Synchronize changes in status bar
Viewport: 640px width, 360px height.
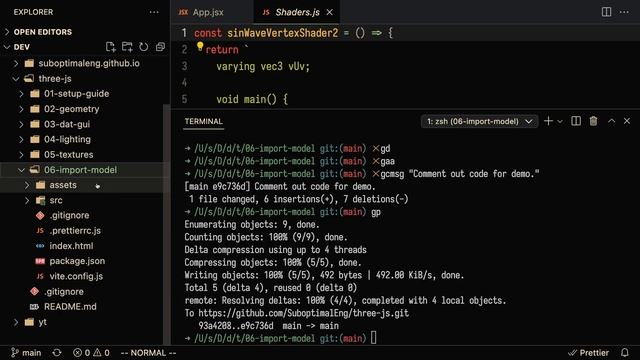(57, 353)
